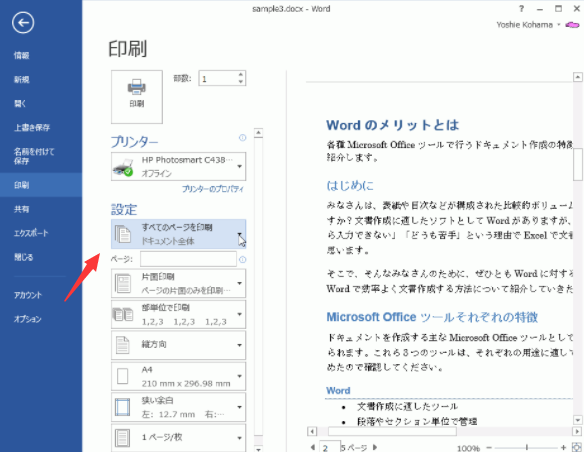Adjust the preview zoom slider handle
Image resolution: width=584 pixels, height=452 pixels.
[527, 447]
